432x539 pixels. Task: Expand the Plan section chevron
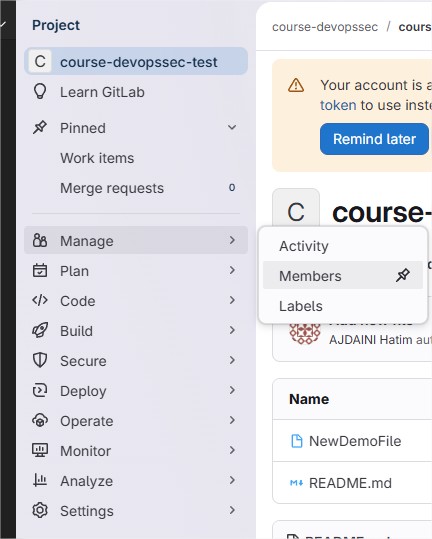point(232,270)
